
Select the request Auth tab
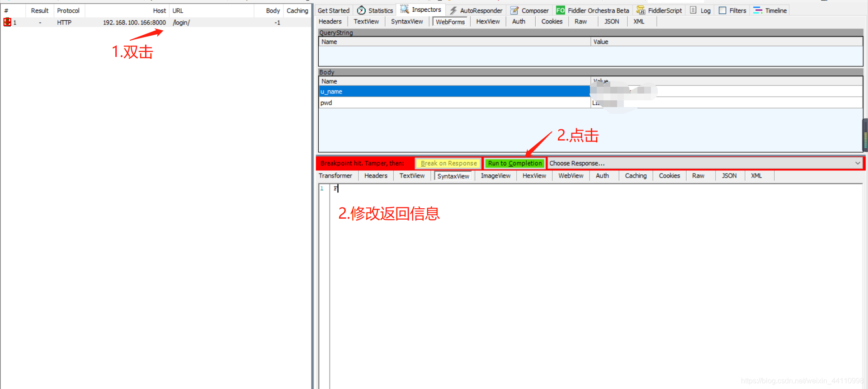click(519, 21)
